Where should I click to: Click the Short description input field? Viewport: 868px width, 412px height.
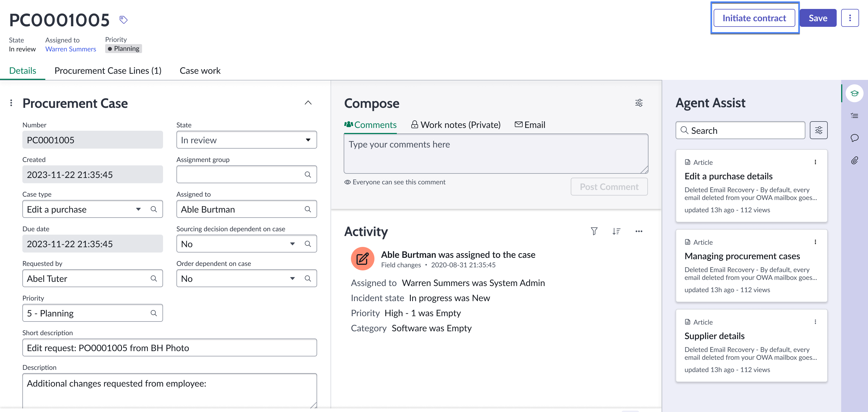coord(169,347)
